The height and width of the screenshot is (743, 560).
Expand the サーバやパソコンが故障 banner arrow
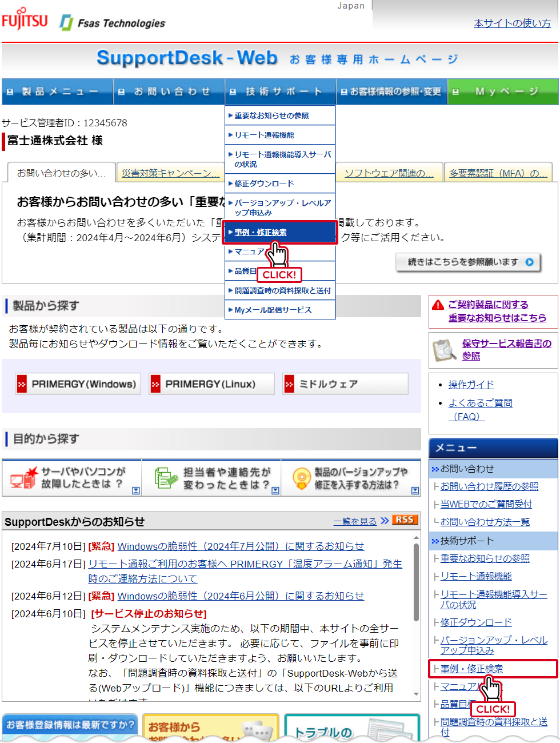pyautogui.click(x=136, y=490)
